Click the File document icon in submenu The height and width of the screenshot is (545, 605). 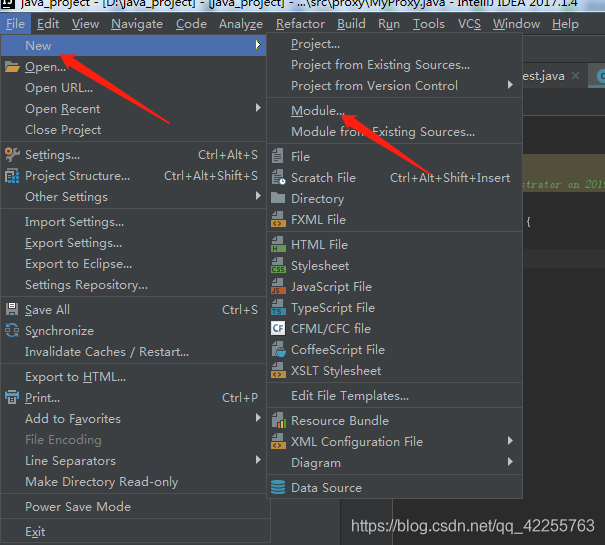click(x=277, y=156)
